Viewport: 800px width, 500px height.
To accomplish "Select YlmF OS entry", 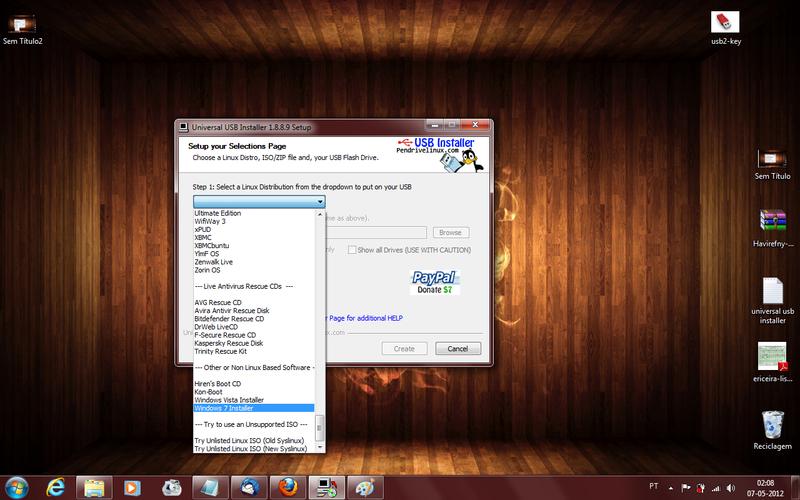I will [254, 254].
